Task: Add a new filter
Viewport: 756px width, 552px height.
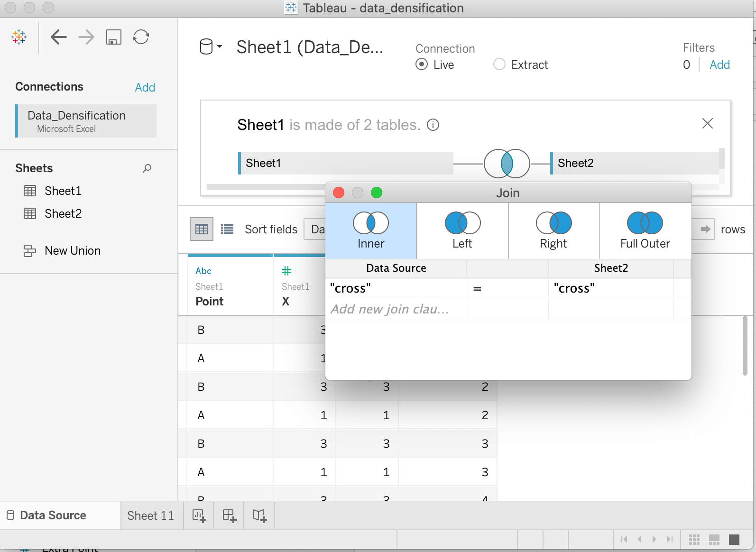Action: coord(719,65)
